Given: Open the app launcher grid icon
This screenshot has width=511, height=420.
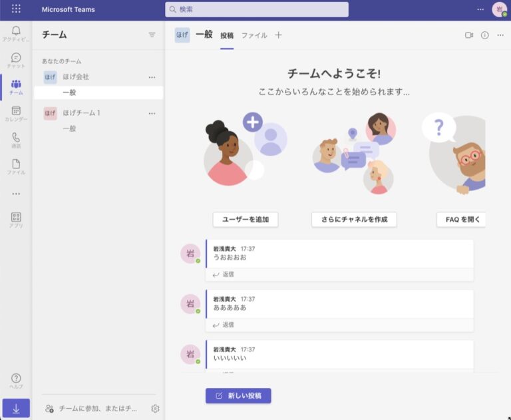Looking at the screenshot, I should (16, 9).
